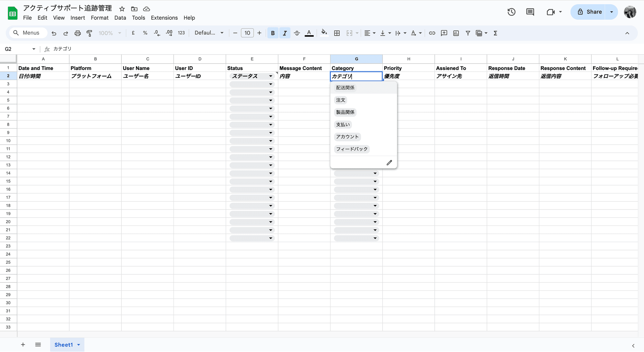Viewport: 644px width, 352px height.
Task: Open the Extensions menu
Action: (x=164, y=18)
